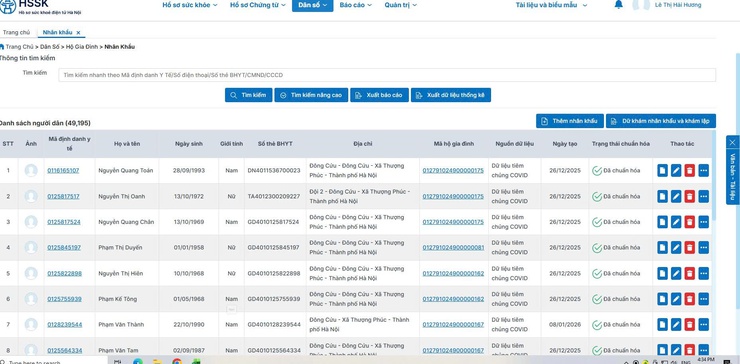The height and width of the screenshot is (364, 740).
Task: Delete Nguyễn Quang Chấn using trash icon
Action: [690, 222]
